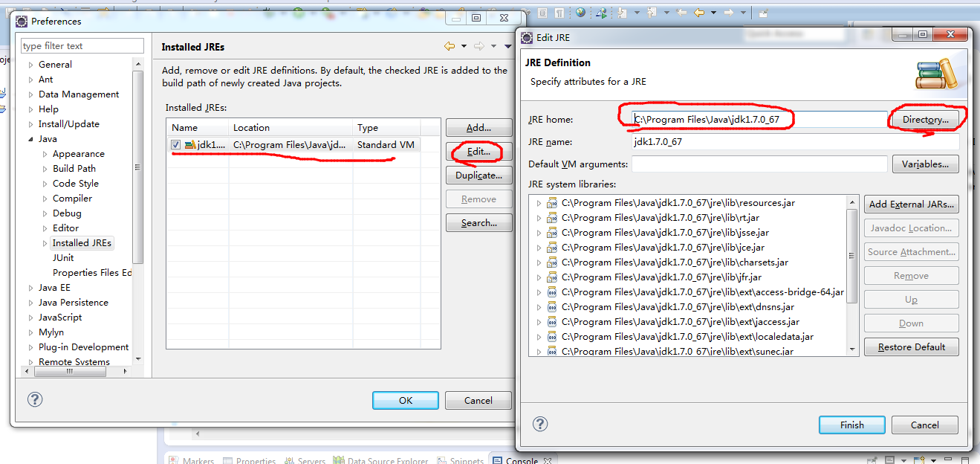Select the JUnit preferences item
This screenshot has height=464, width=980.
[63, 258]
